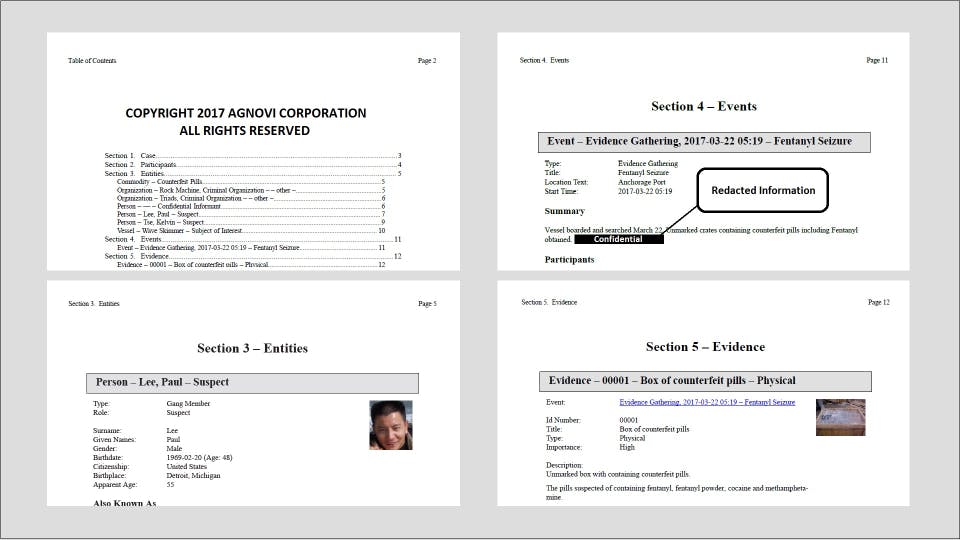Open 'Section 1. Case' contents entry
960x540 pixels.
(253, 156)
